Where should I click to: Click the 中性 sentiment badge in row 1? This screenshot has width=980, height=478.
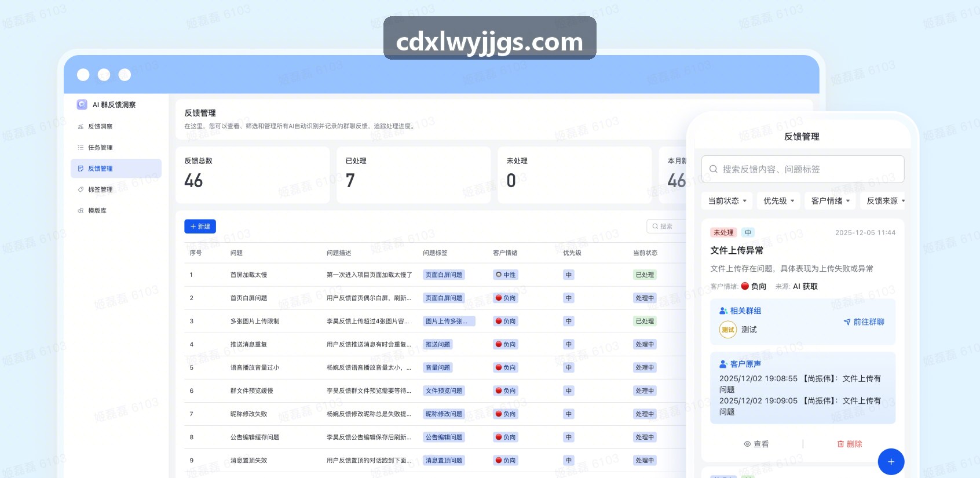[x=506, y=275]
